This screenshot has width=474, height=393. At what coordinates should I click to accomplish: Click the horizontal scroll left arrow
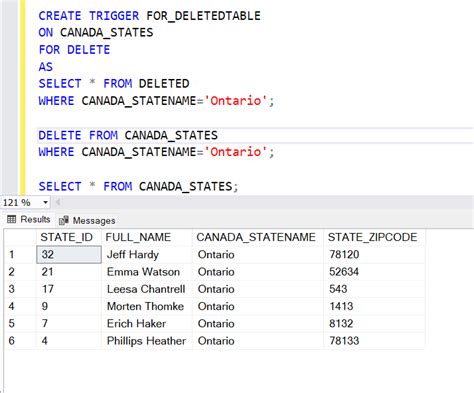tap(57, 202)
